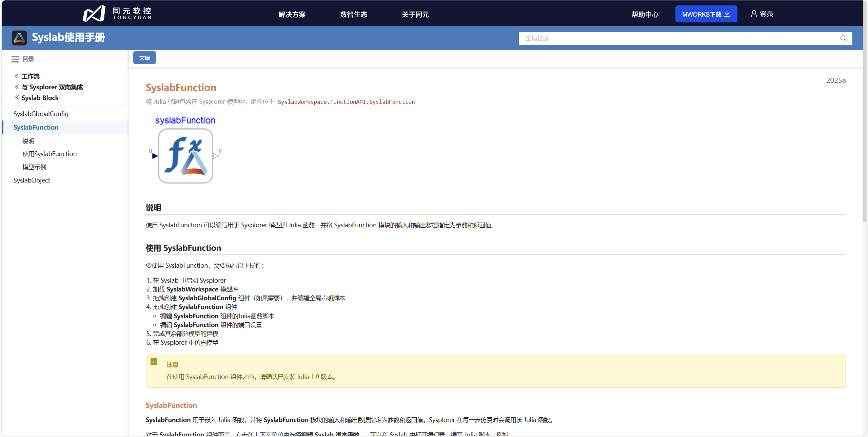Click the MWORKS下载 button
This screenshot has height=437, width=868.
pos(706,14)
